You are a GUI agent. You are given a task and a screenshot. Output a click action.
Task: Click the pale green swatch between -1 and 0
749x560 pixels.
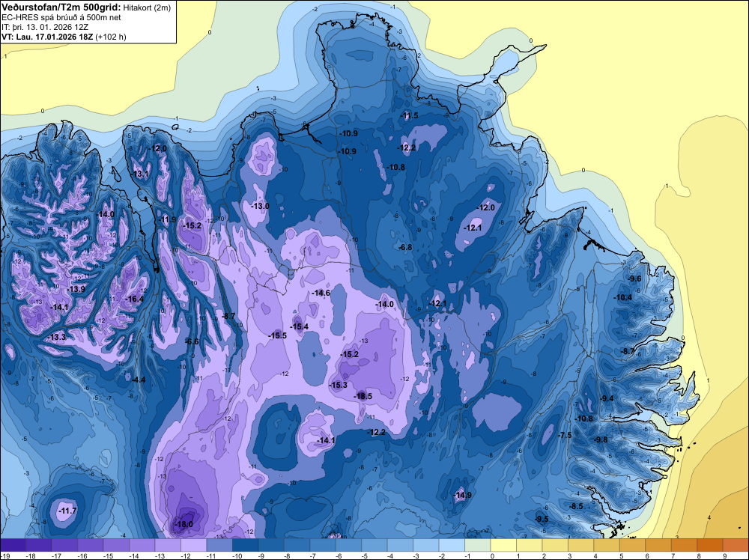coord(478,545)
